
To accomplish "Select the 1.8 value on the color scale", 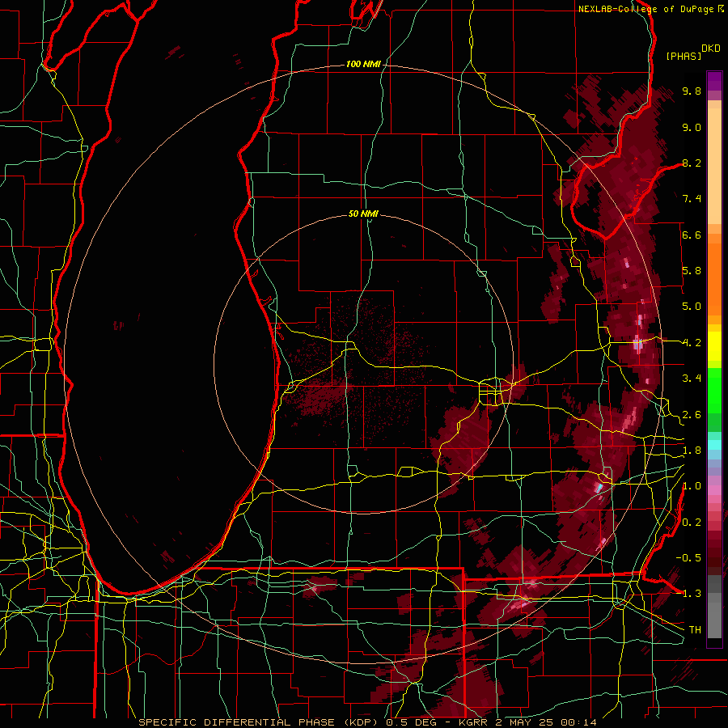I will click(x=692, y=451).
